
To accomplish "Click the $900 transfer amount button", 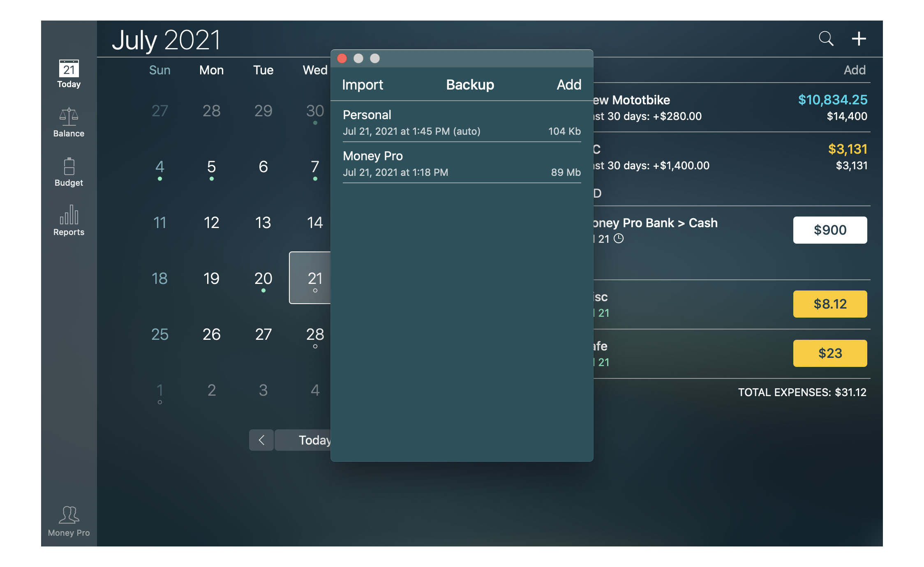I will 828,230.
